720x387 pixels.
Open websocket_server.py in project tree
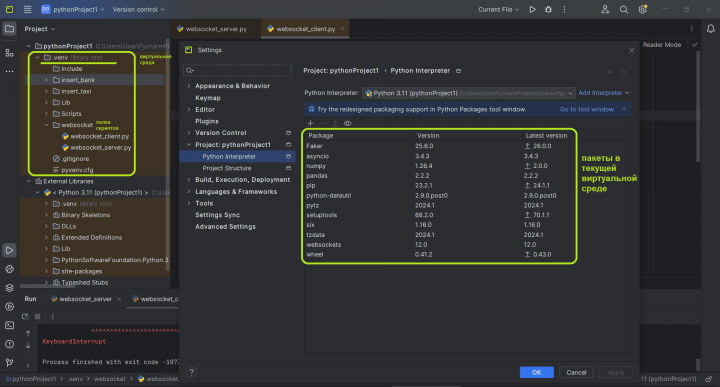click(96, 147)
